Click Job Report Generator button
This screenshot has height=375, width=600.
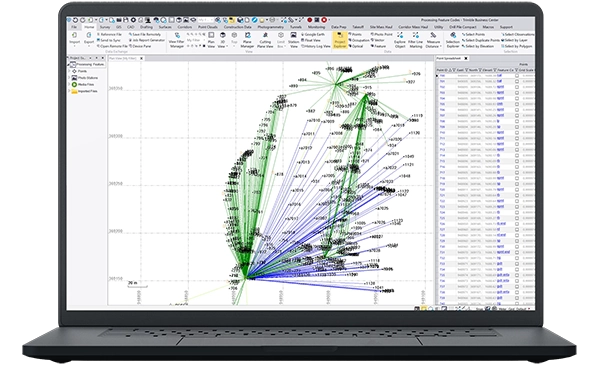[147, 40]
